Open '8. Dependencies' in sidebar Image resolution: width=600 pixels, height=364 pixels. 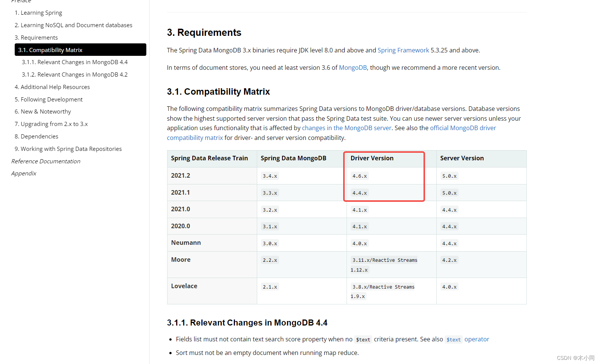[37, 137]
